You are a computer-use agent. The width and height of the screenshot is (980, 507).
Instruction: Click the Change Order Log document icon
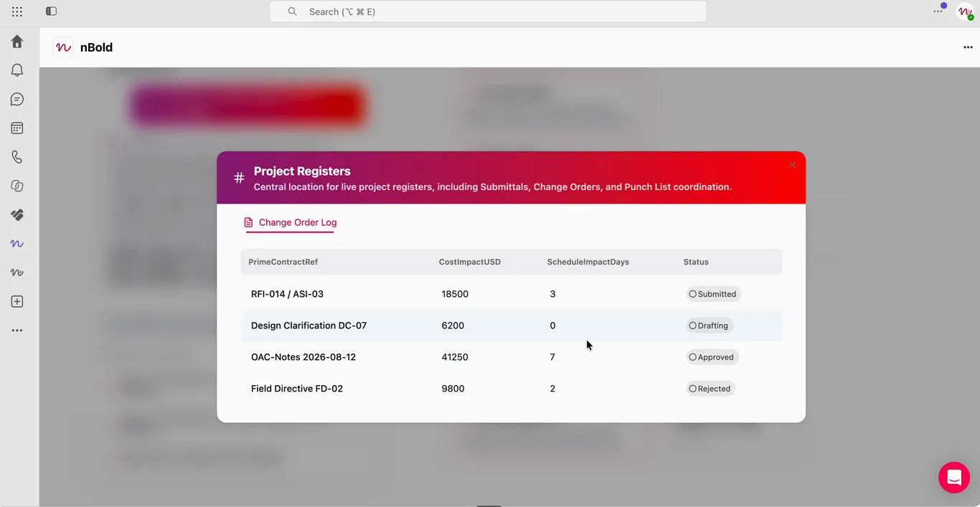click(x=248, y=222)
